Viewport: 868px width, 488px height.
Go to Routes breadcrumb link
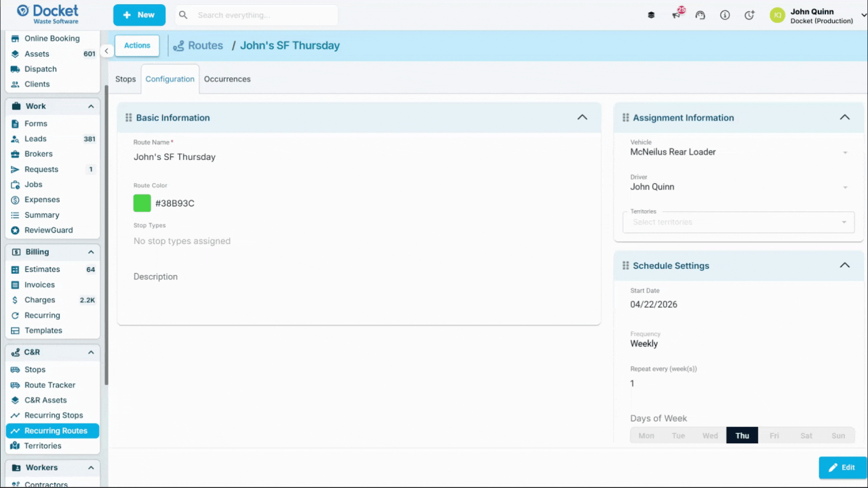click(205, 45)
